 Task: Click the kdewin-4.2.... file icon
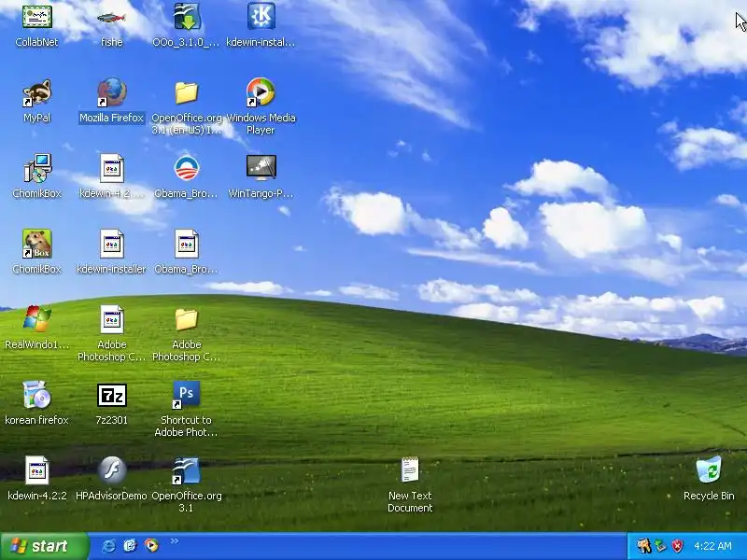[x=111, y=168]
